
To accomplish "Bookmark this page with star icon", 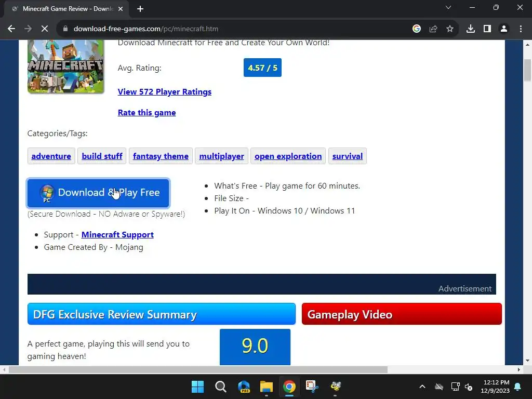I will [450, 29].
